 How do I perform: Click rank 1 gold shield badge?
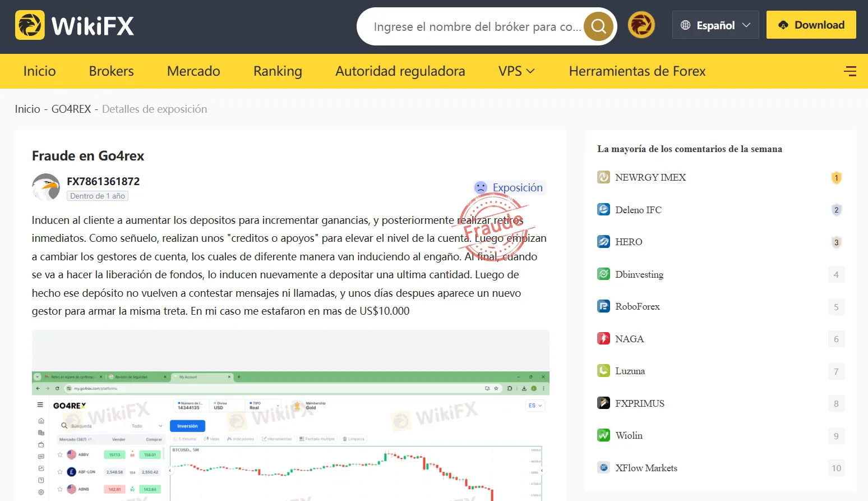pos(836,178)
